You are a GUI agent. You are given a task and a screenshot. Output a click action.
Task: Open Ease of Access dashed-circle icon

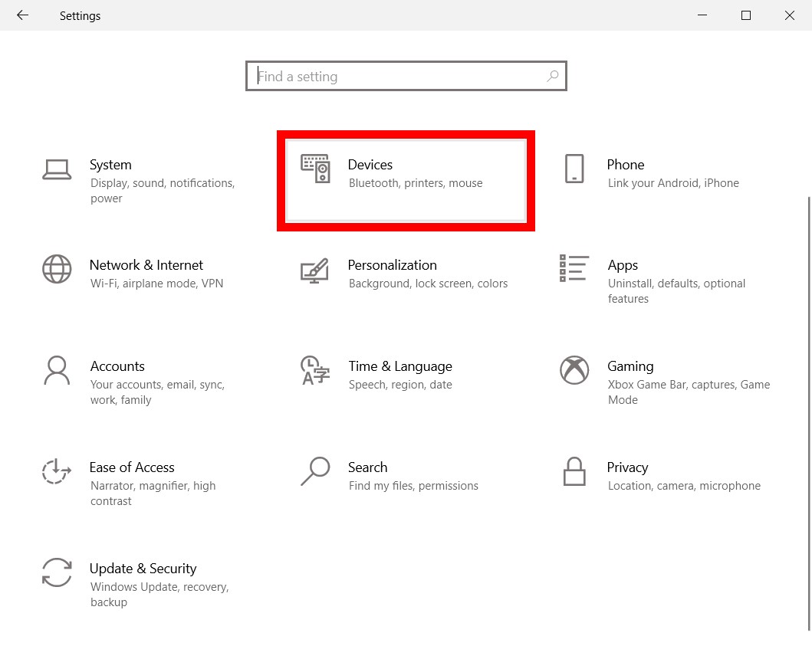(x=57, y=471)
